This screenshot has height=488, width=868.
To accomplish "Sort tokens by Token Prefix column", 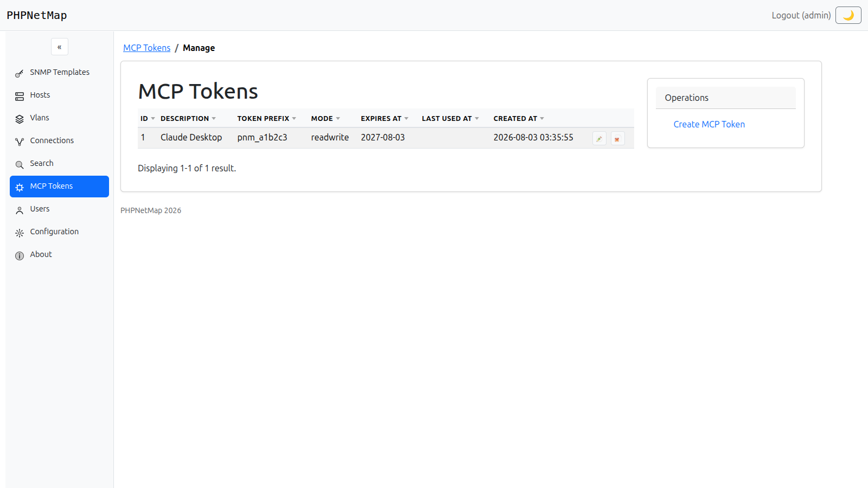I will (x=267, y=118).
